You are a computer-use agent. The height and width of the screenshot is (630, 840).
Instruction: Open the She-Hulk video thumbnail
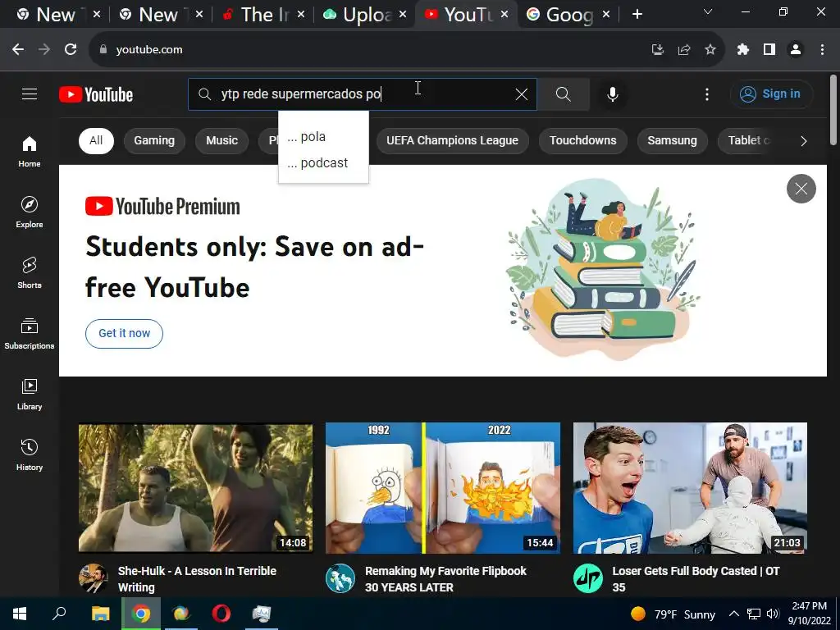(x=195, y=488)
